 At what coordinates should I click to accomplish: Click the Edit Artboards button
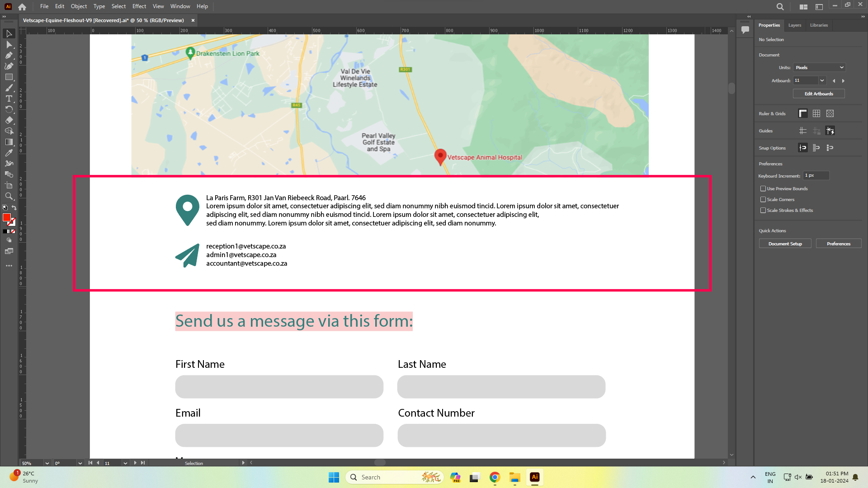pos(818,94)
